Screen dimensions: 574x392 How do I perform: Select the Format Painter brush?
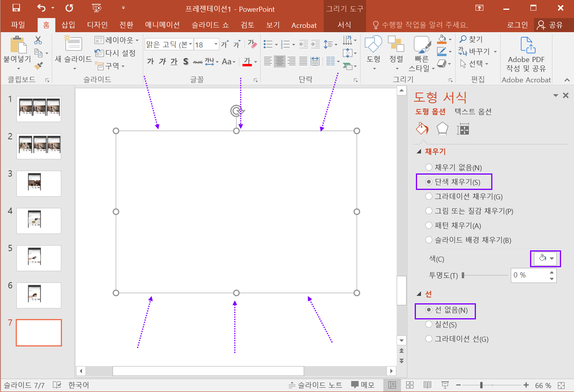point(38,66)
